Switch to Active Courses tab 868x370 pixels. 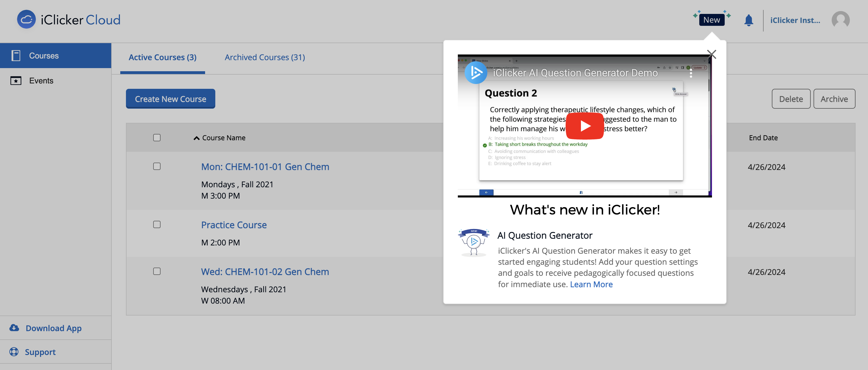click(x=163, y=57)
